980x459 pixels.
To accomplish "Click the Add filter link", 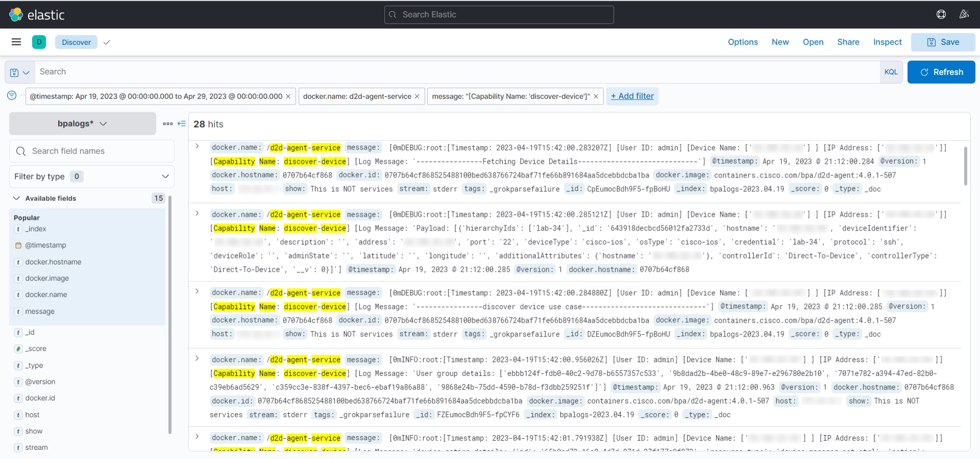I will (x=632, y=96).
